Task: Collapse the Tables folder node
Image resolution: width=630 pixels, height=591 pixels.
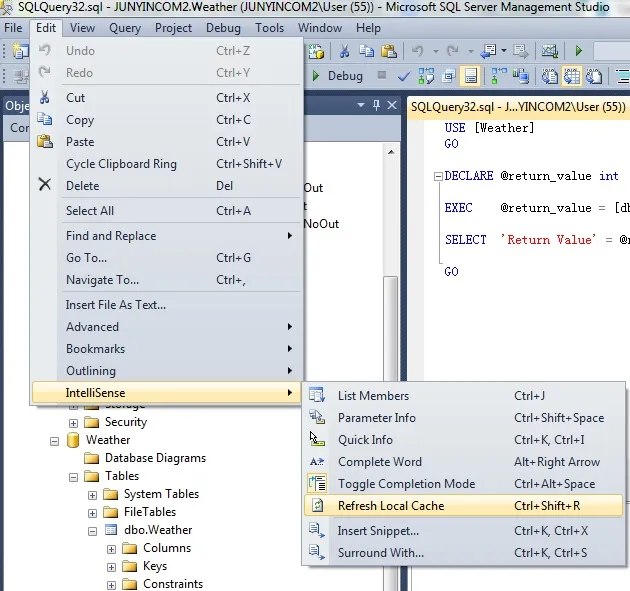Action: point(73,477)
